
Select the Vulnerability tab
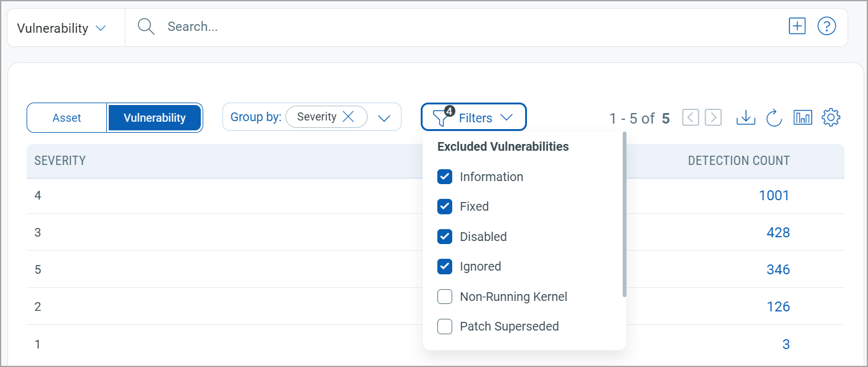154,117
